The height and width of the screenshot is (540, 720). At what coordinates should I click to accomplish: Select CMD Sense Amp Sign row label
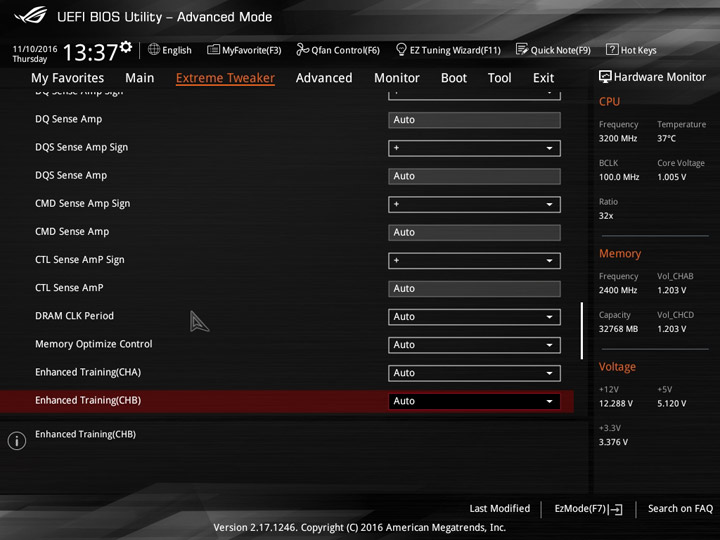pos(83,203)
